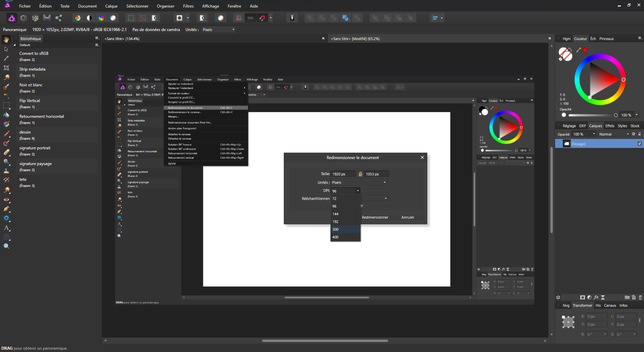644x352 pixels.
Task: Run the Flip Vertical macro
Action: click(x=57, y=103)
